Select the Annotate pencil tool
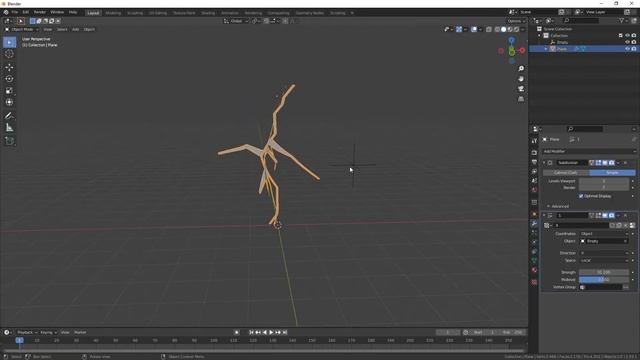640x360 pixels. point(9,116)
